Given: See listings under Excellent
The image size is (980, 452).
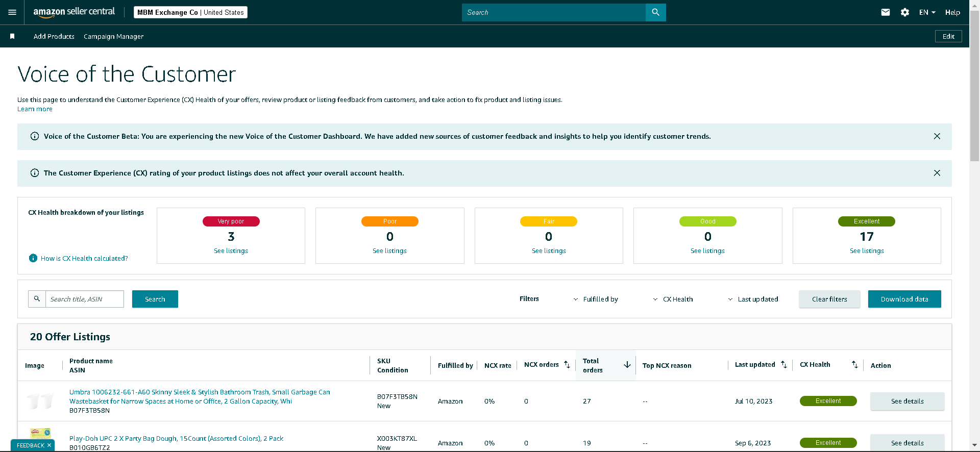Looking at the screenshot, I should point(867,250).
